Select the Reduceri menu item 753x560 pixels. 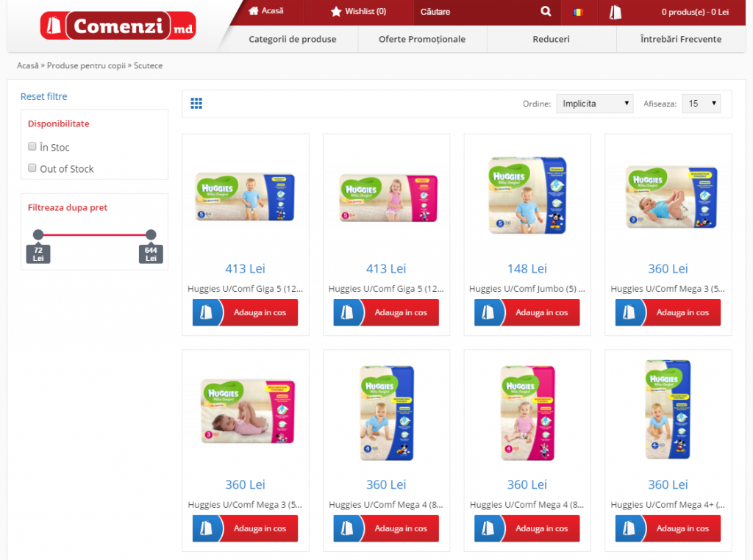(x=552, y=40)
